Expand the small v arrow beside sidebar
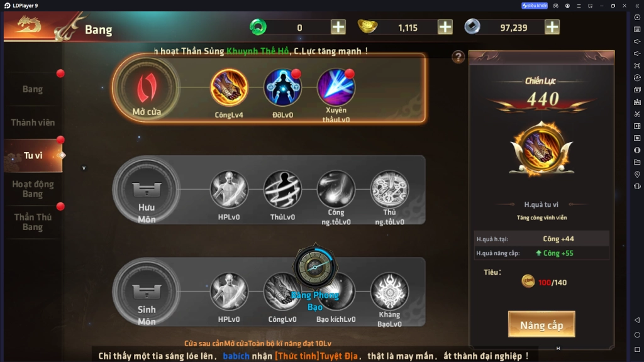644x362 pixels. tap(84, 168)
